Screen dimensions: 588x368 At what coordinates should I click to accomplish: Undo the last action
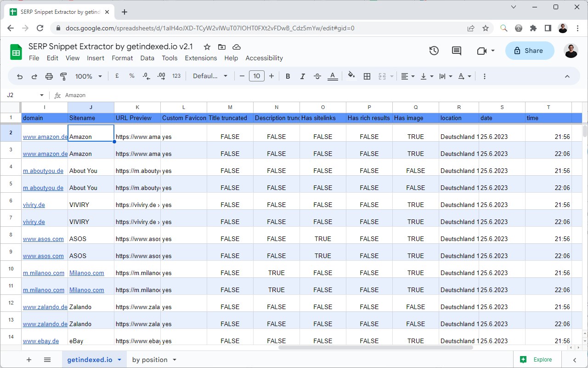pyautogui.click(x=20, y=76)
